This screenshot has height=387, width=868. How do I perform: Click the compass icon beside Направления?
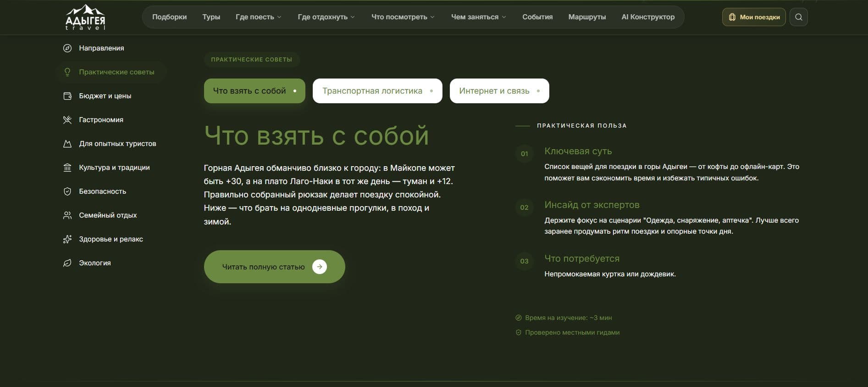67,48
